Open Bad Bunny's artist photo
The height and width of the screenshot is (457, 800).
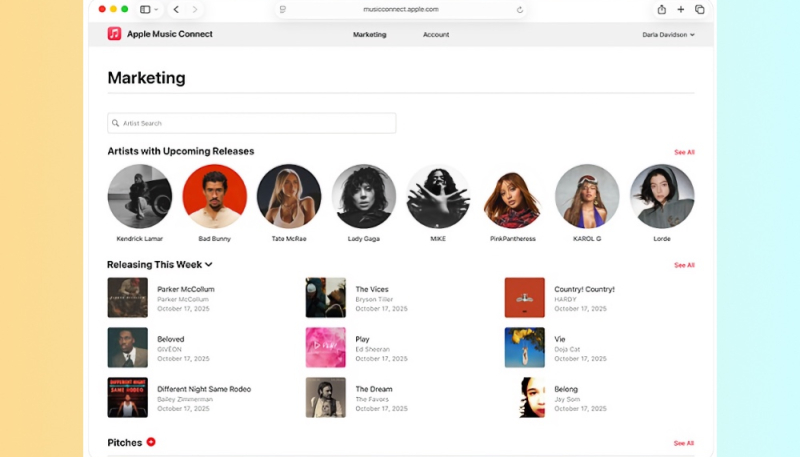click(x=214, y=196)
